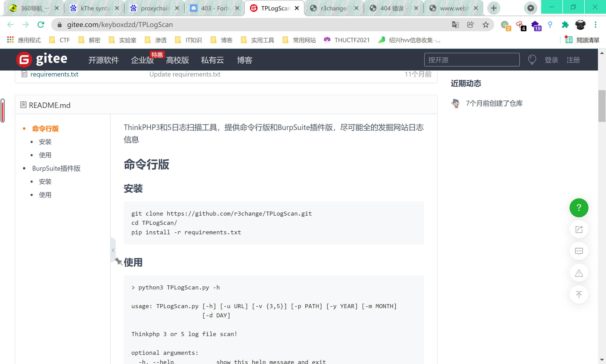This screenshot has height=364, width=606.
Task: Click the green help question button
Action: [579, 208]
